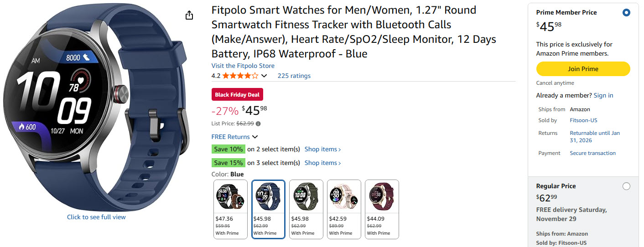Expand the FREE Returns dropdown
This screenshot has height=247, width=644.
(255, 137)
